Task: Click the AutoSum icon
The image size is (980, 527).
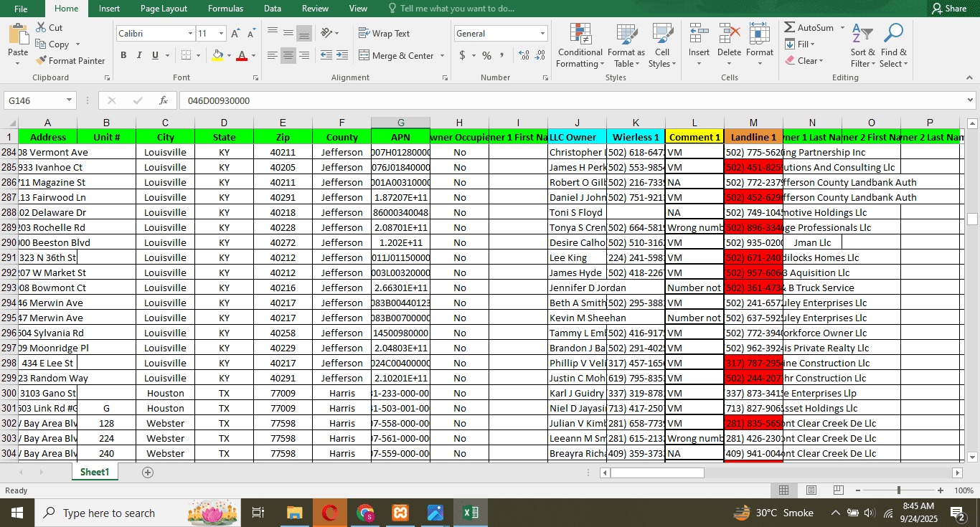Action: pos(791,28)
